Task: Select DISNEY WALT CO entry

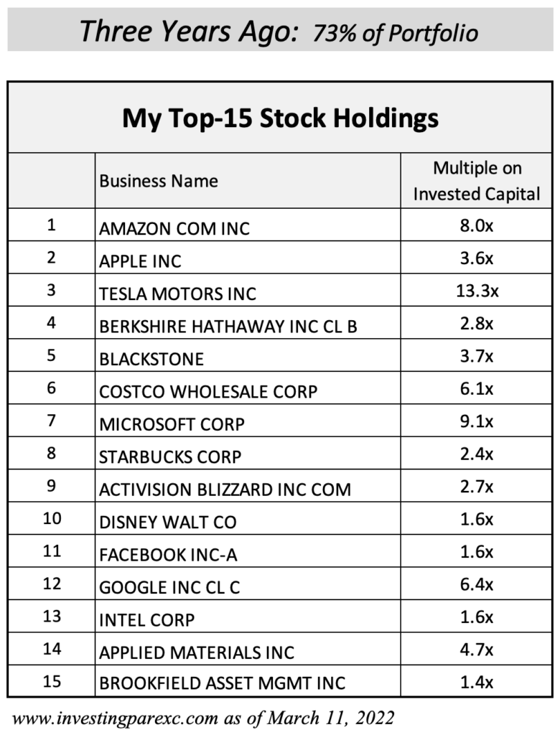Action: point(167,523)
